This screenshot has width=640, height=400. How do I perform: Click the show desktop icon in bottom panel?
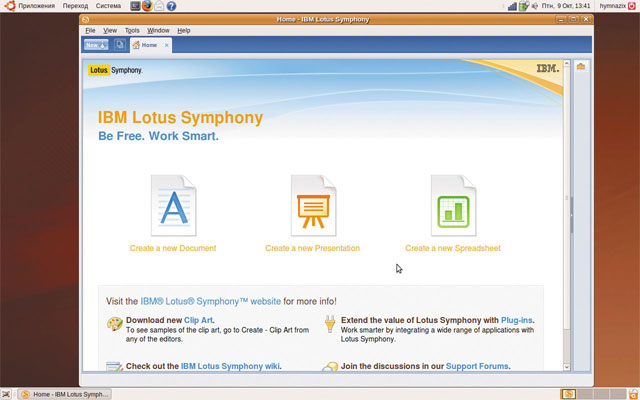pyautogui.click(x=6, y=394)
